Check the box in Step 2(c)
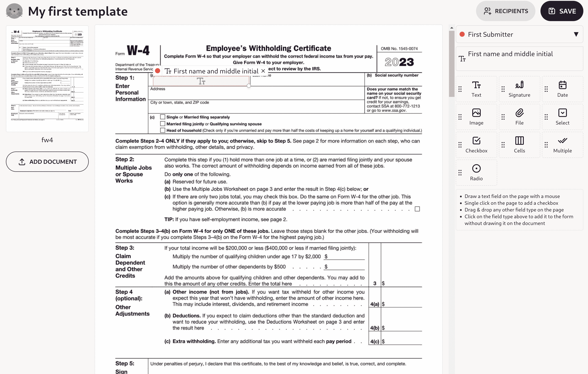The width and height of the screenshot is (588, 374). click(x=418, y=209)
